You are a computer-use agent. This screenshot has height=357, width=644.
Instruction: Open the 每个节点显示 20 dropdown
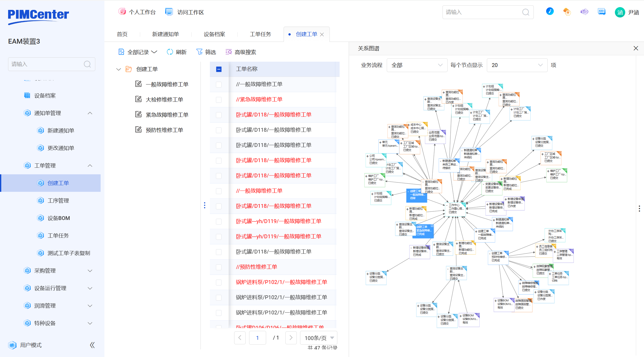[517, 65]
